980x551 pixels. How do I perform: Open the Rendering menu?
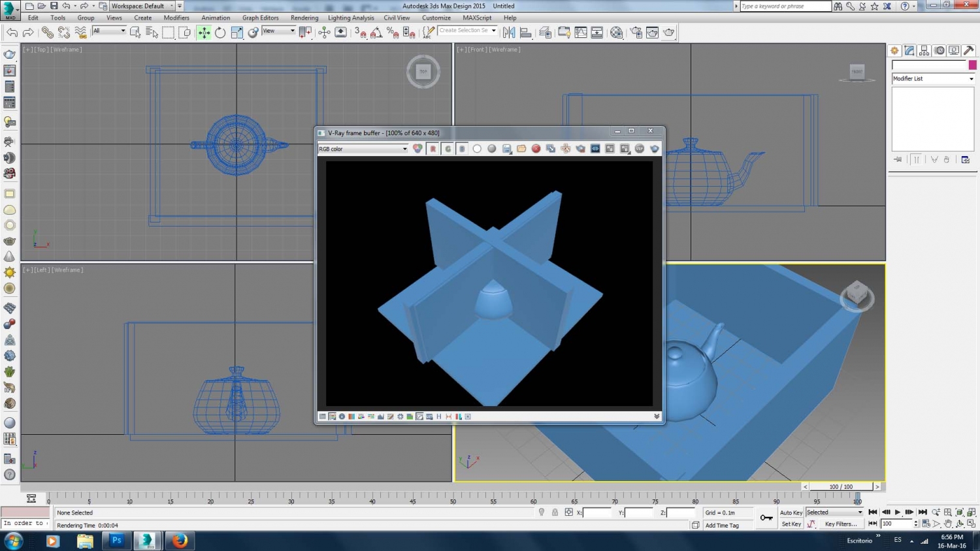tap(304, 18)
